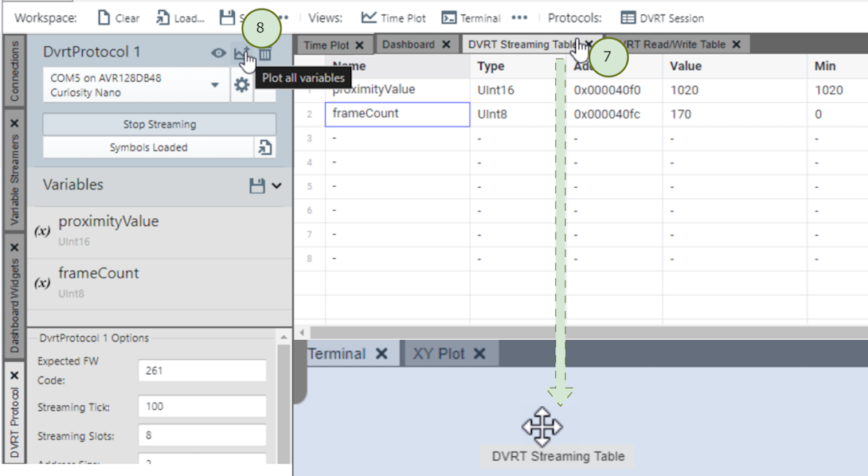Viewport: 868px width, 476px height.
Task: Click the Streaming Tick input field
Action: [201, 407]
